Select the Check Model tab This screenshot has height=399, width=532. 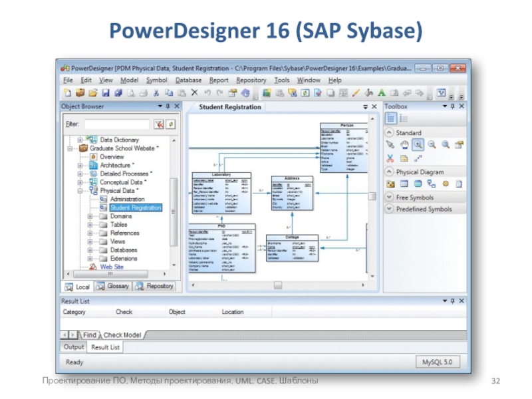coord(122,335)
